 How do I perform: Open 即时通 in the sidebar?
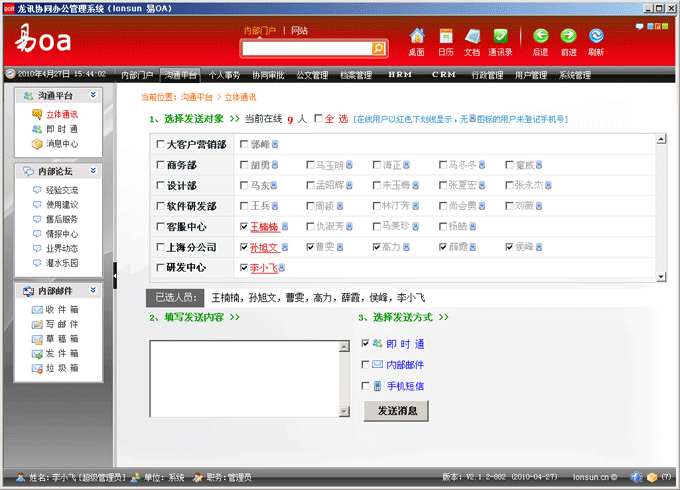pos(62,129)
